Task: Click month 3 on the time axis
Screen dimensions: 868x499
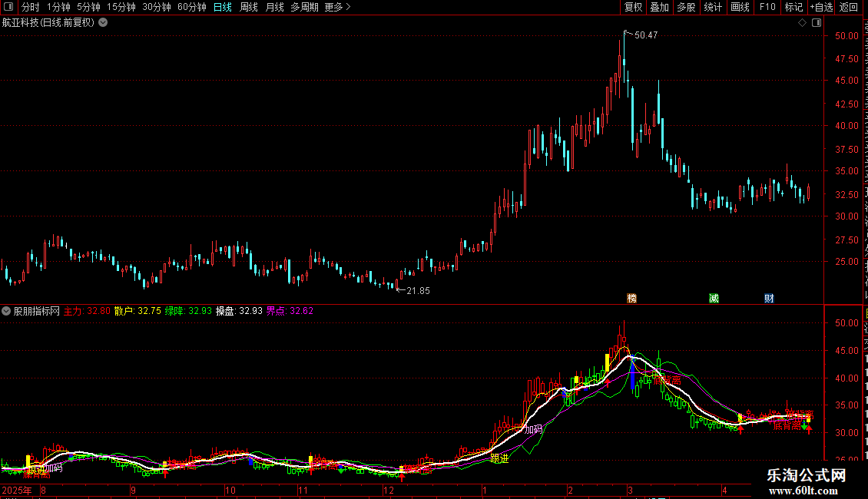Action: (630, 490)
